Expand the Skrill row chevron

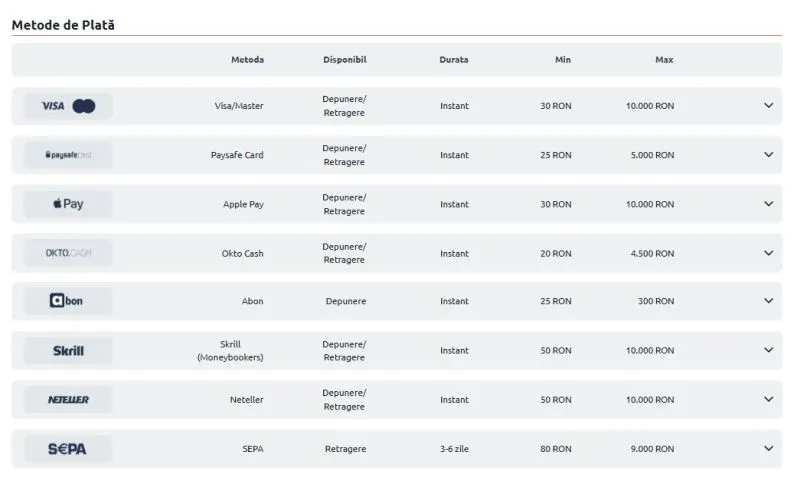pos(768,350)
